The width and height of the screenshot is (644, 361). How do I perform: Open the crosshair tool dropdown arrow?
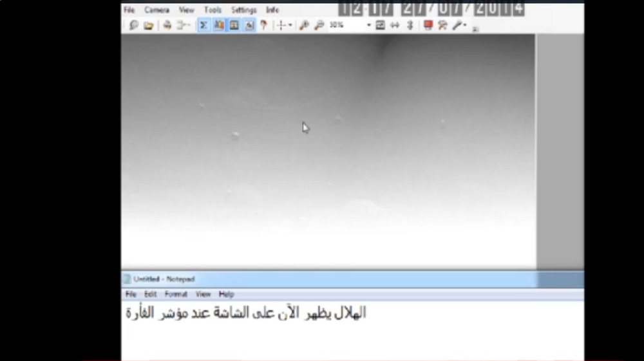click(290, 25)
